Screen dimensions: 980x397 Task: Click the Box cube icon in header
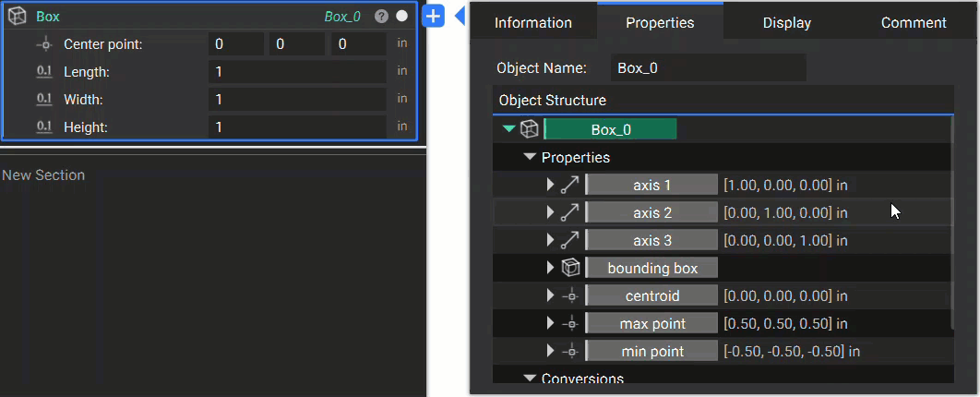point(17,17)
